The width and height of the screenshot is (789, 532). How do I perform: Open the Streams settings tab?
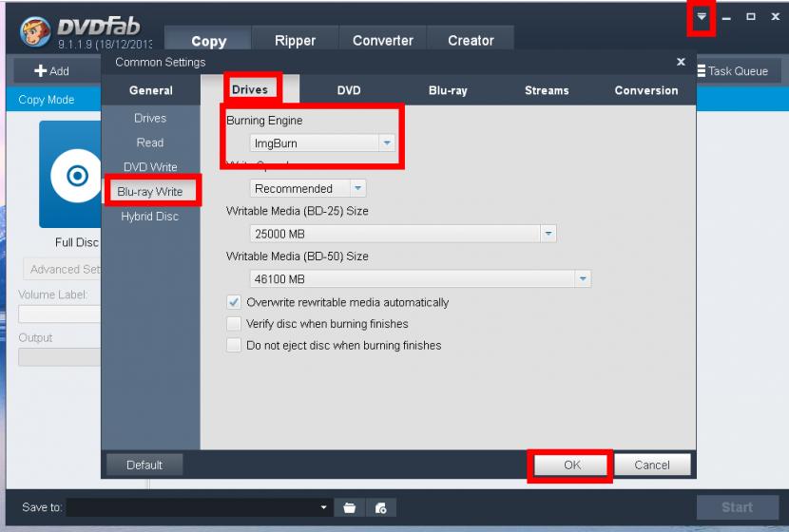[x=547, y=90]
